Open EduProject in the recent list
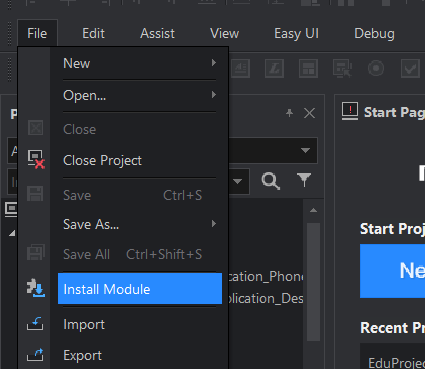The height and width of the screenshot is (369, 425). (396, 363)
